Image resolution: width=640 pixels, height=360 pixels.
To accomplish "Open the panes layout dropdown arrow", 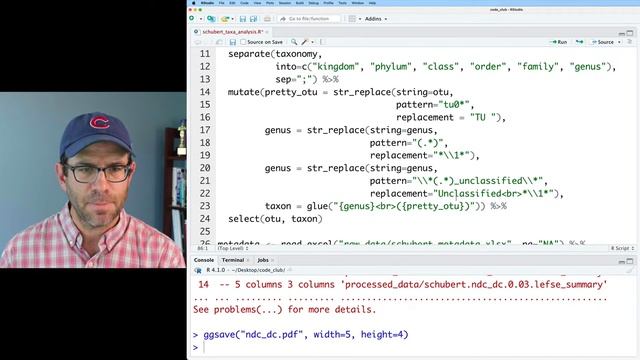I will point(360,19).
